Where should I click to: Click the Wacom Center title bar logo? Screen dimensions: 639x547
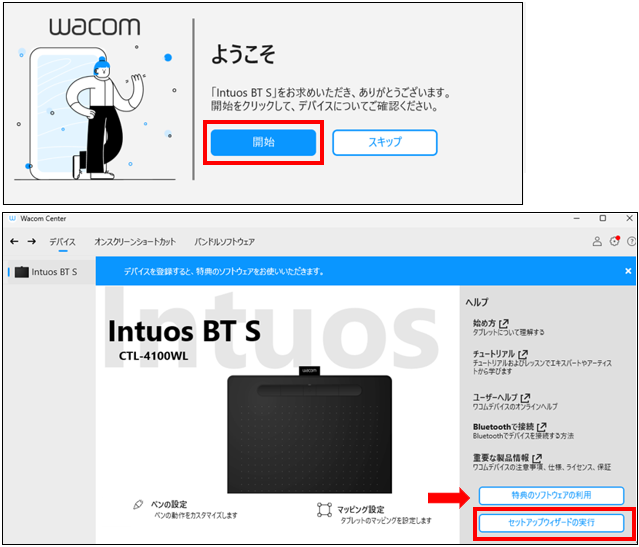(12, 218)
